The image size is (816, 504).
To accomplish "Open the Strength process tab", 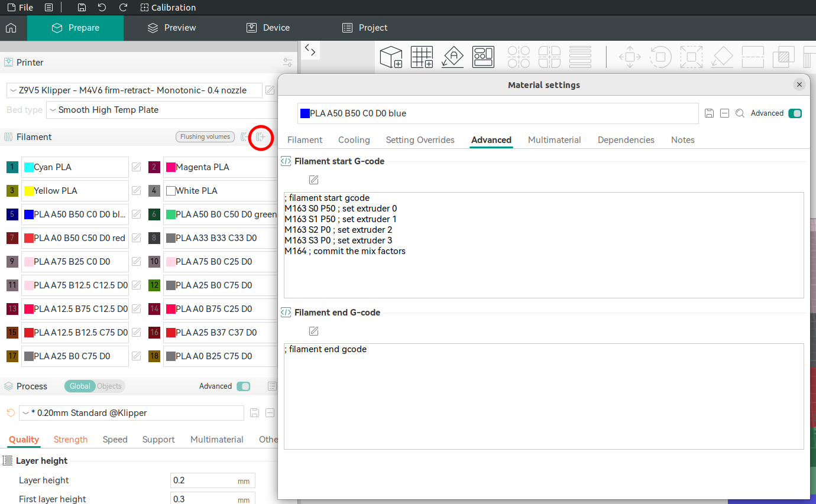I will pyautogui.click(x=70, y=440).
